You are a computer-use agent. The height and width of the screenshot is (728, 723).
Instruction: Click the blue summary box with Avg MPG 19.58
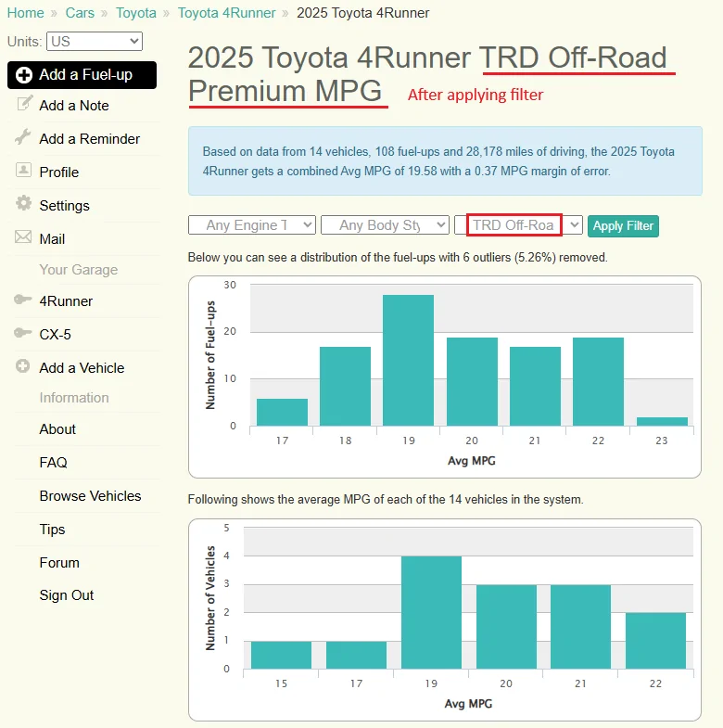tap(445, 161)
